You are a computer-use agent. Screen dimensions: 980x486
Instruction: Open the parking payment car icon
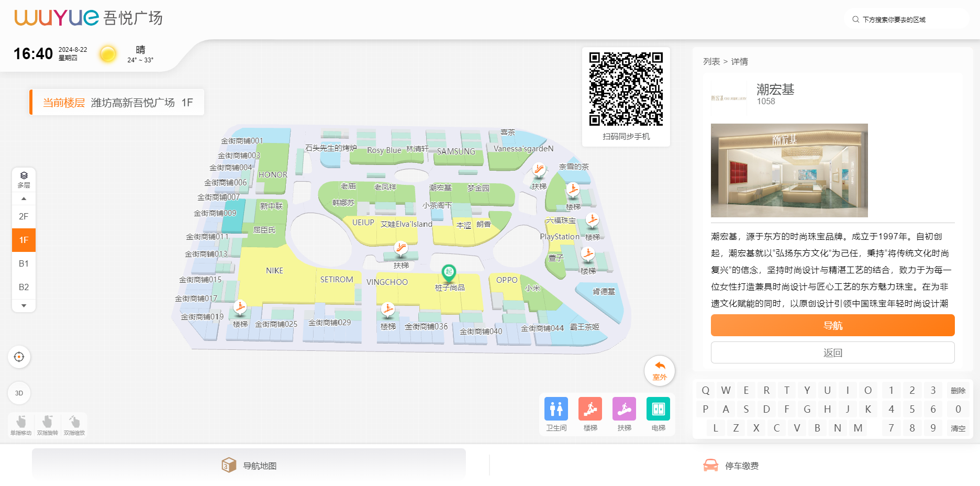click(710, 466)
